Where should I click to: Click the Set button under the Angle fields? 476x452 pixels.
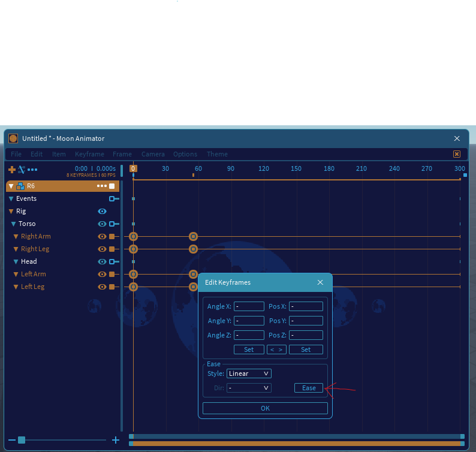[249, 349]
